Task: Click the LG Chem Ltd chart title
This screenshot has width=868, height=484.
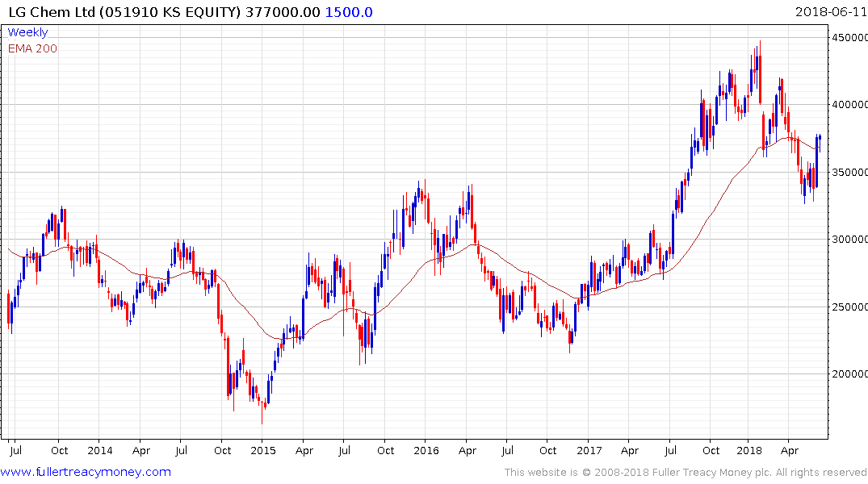Action: pos(164,12)
